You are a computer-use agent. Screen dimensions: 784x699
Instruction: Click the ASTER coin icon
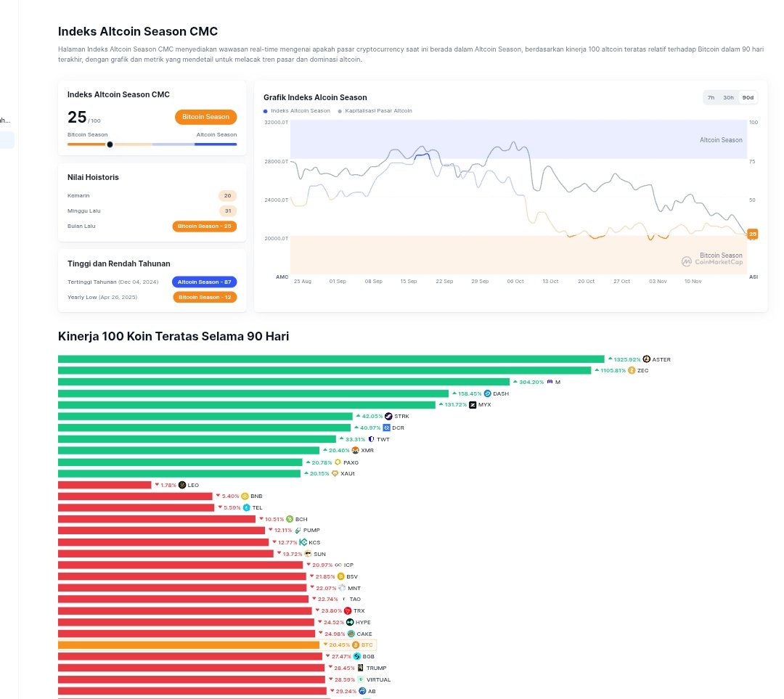pyautogui.click(x=647, y=359)
